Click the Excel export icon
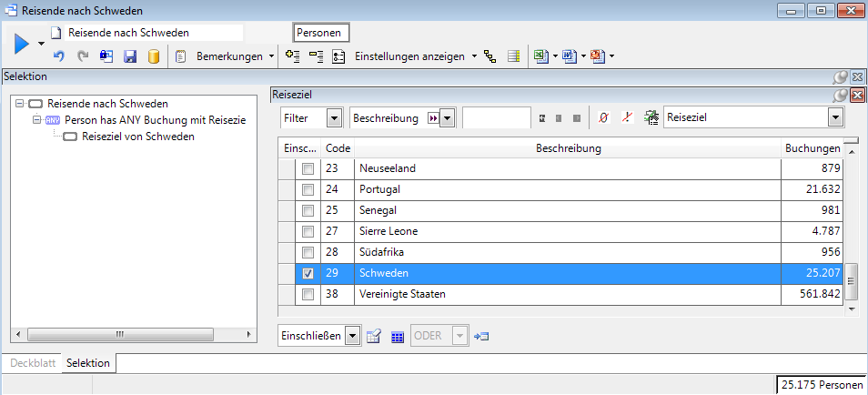 pyautogui.click(x=540, y=56)
